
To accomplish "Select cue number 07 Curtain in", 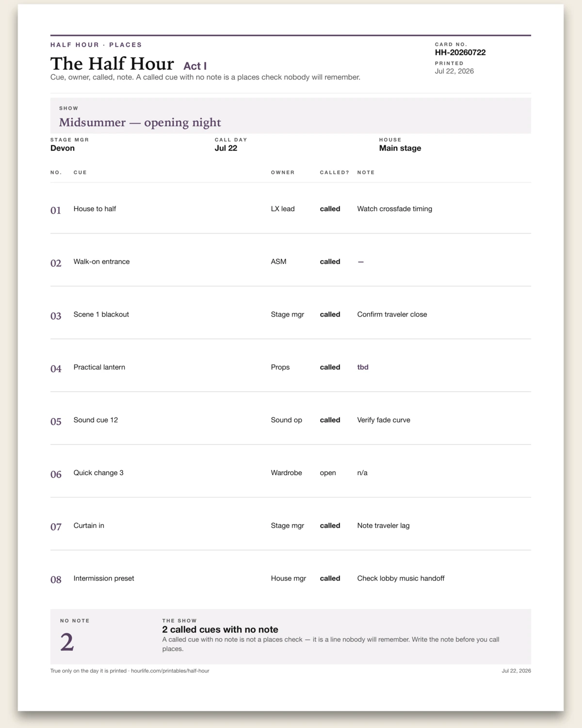I will (x=56, y=527).
